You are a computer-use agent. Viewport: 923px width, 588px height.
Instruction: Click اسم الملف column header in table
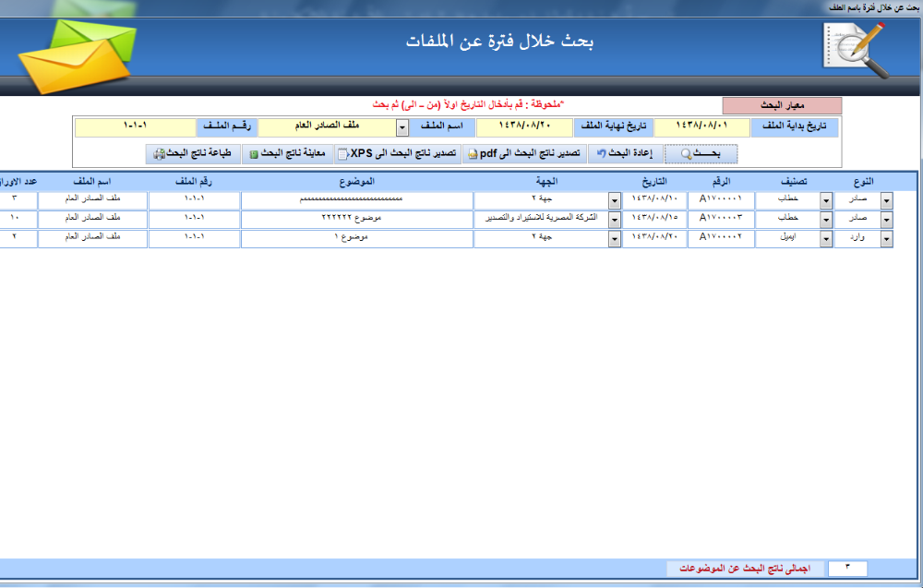tap(92, 182)
